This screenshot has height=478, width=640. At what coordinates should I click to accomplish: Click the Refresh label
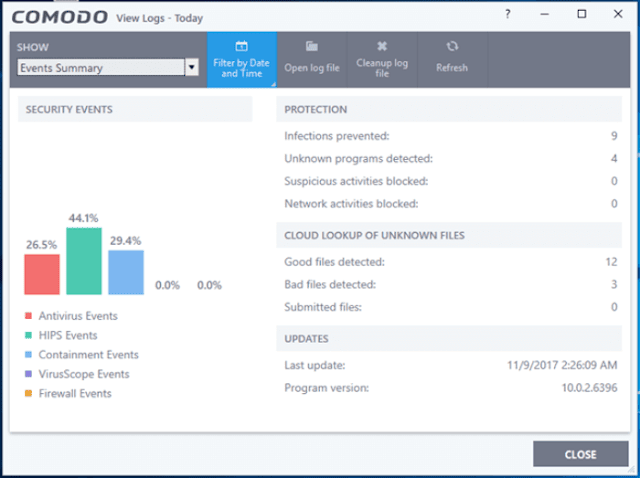[452, 68]
